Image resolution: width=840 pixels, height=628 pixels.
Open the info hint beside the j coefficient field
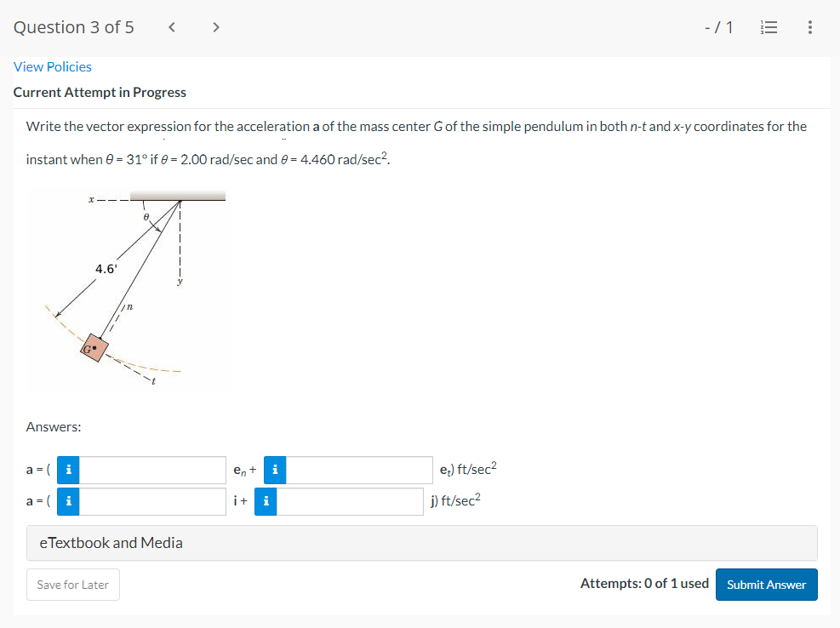pos(266,501)
